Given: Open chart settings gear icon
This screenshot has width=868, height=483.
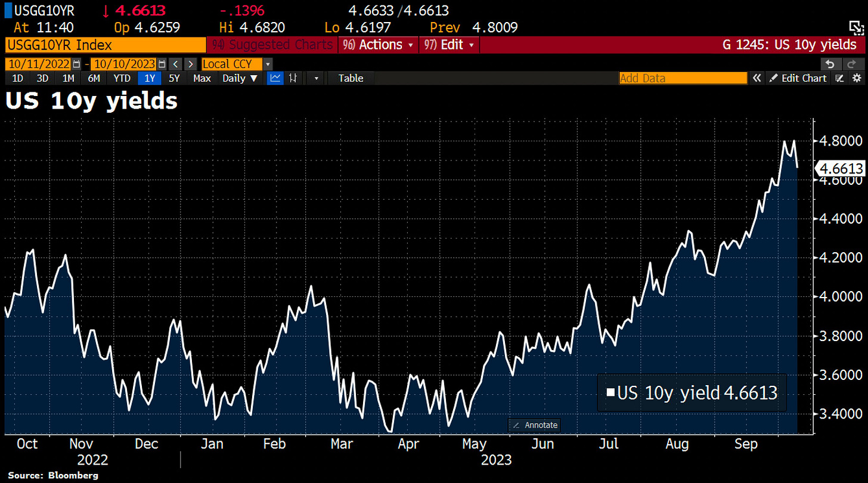Looking at the screenshot, I should click(x=857, y=78).
